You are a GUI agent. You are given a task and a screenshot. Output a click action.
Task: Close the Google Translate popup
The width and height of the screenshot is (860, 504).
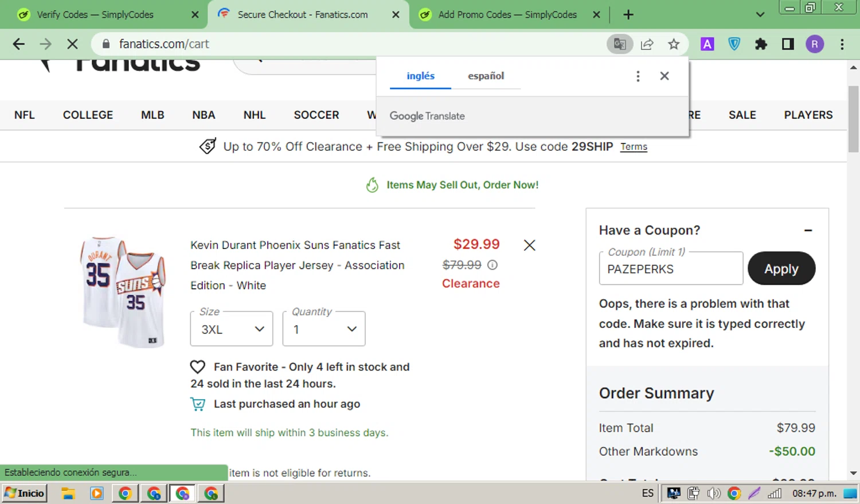(664, 76)
